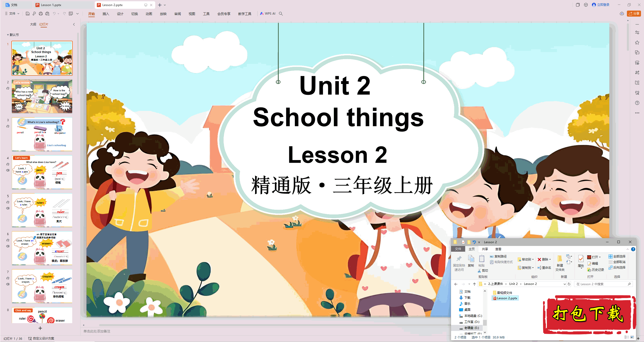Click the Explorer blue help icon
The width and height of the screenshot is (644, 342).
(x=633, y=249)
